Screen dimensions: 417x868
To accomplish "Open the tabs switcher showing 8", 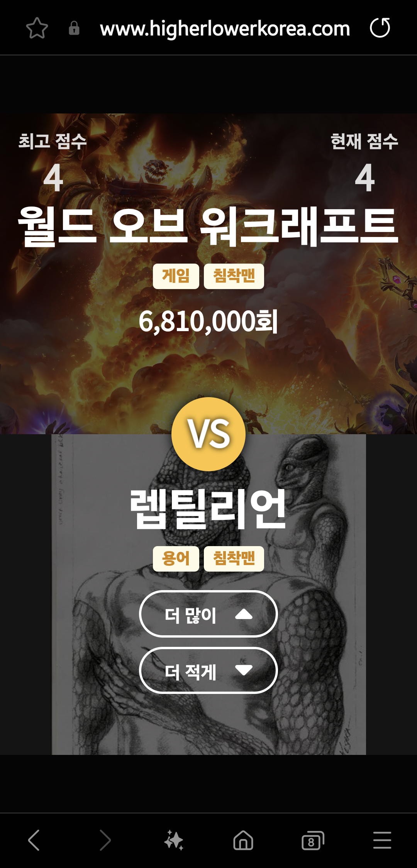I will coord(313,840).
